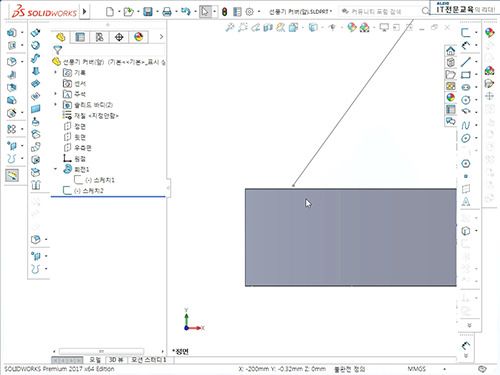Show more manager tabs with right chevron

click(161, 37)
